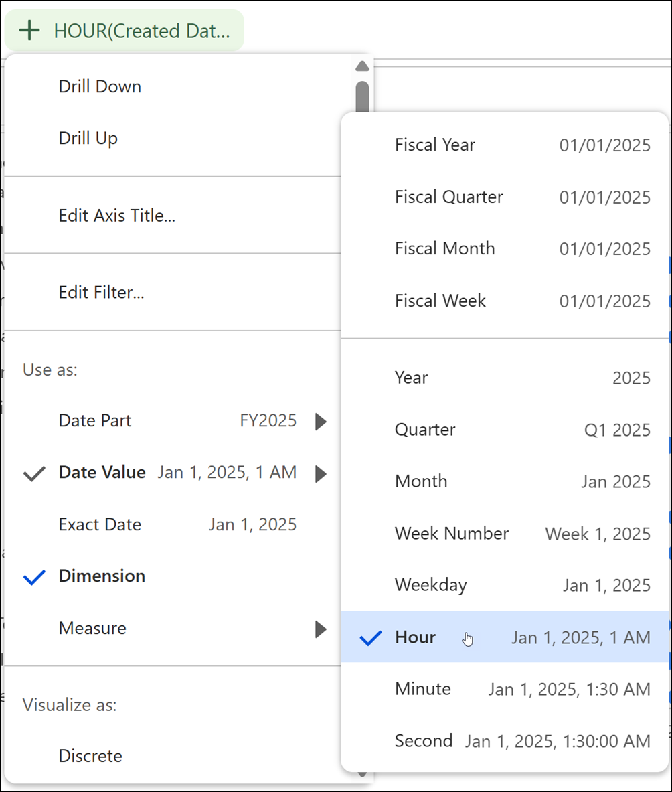Image resolution: width=672 pixels, height=792 pixels.
Task: Choose Exact Date Jan 1, 2025
Action: point(173,524)
